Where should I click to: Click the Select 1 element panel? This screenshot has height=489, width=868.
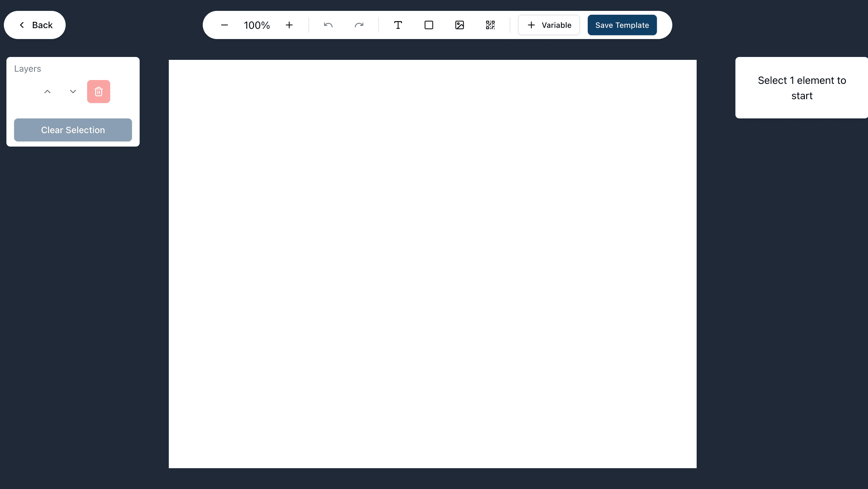pos(802,88)
